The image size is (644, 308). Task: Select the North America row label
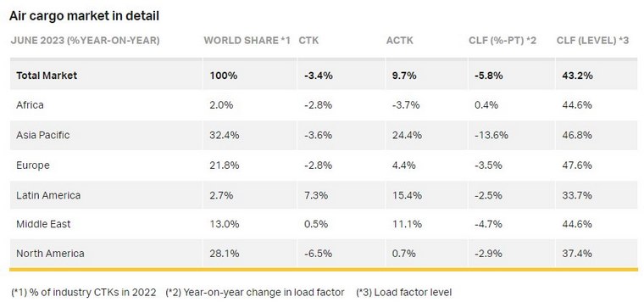coord(50,254)
